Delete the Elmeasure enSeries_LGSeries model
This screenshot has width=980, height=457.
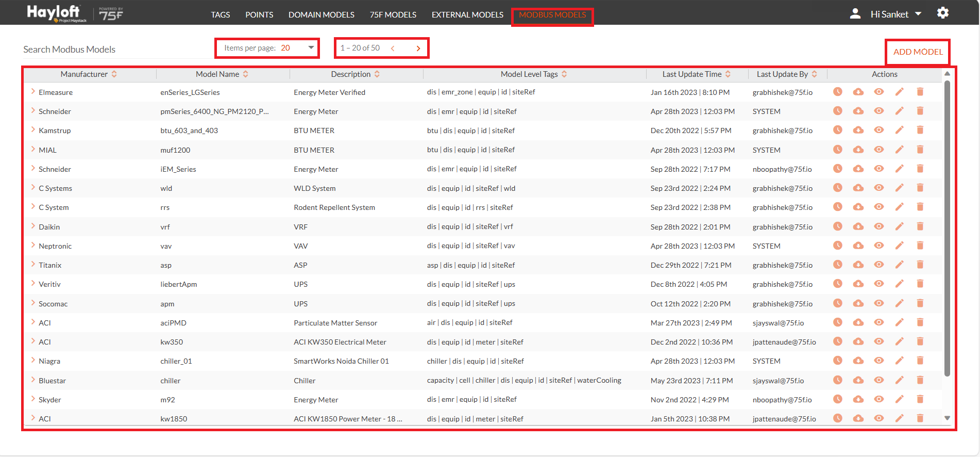(x=920, y=92)
